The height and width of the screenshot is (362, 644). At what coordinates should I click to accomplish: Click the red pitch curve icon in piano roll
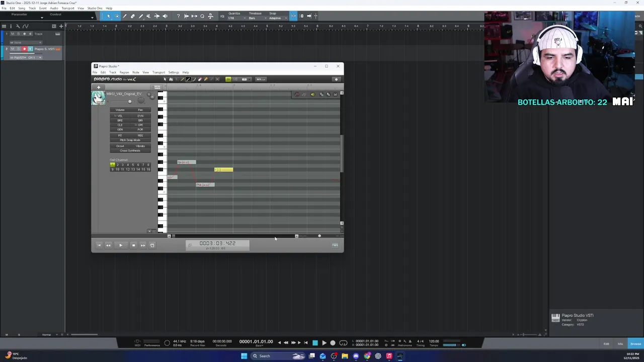(296, 95)
